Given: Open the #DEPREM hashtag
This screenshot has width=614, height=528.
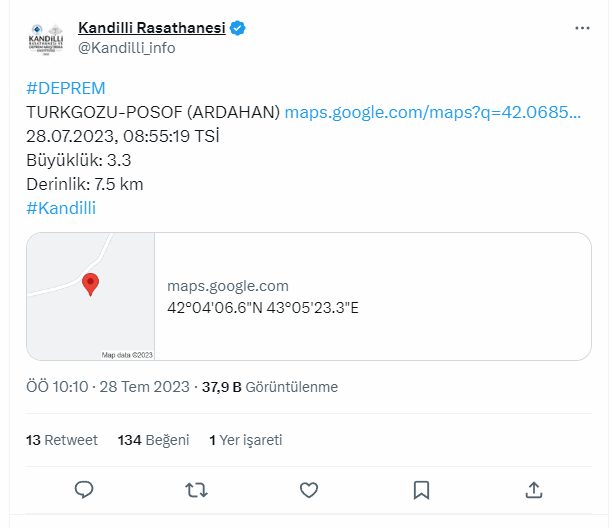Looking at the screenshot, I should point(66,88).
